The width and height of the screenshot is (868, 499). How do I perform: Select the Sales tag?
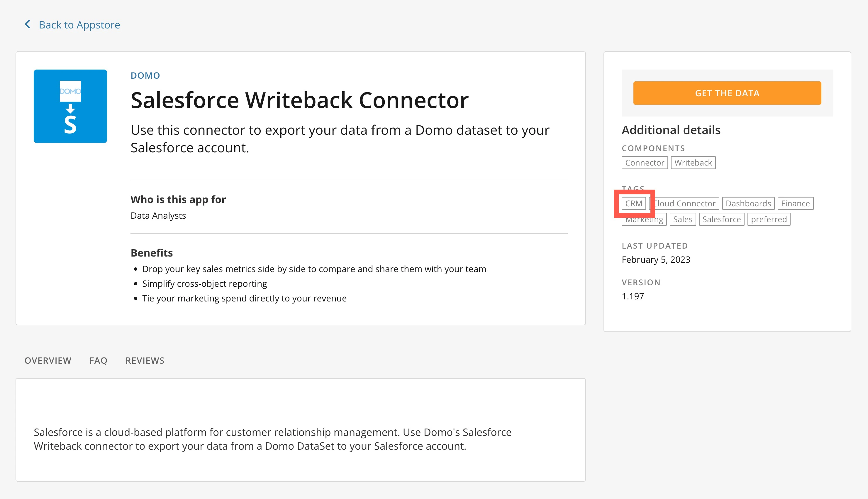[x=682, y=219]
